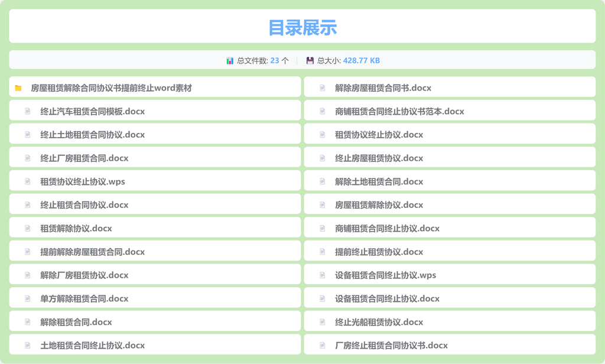Click the file icon beside 土地租赁合同终止协议.docx
605x364 pixels.
pyautogui.click(x=27, y=346)
